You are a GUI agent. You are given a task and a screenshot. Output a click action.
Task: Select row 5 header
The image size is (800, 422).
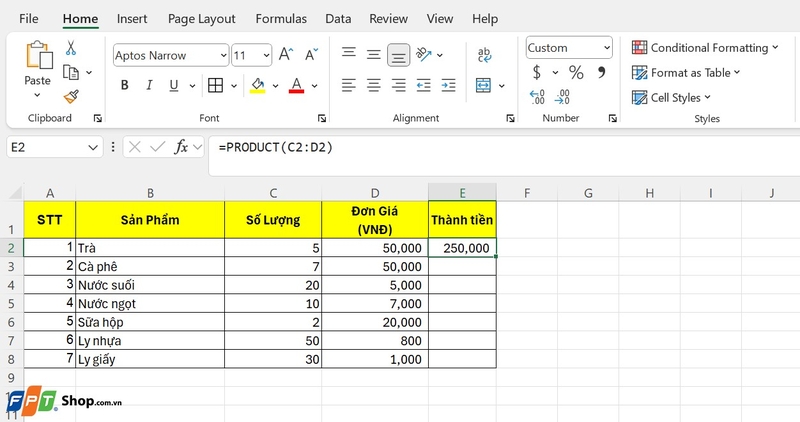pyautogui.click(x=11, y=304)
